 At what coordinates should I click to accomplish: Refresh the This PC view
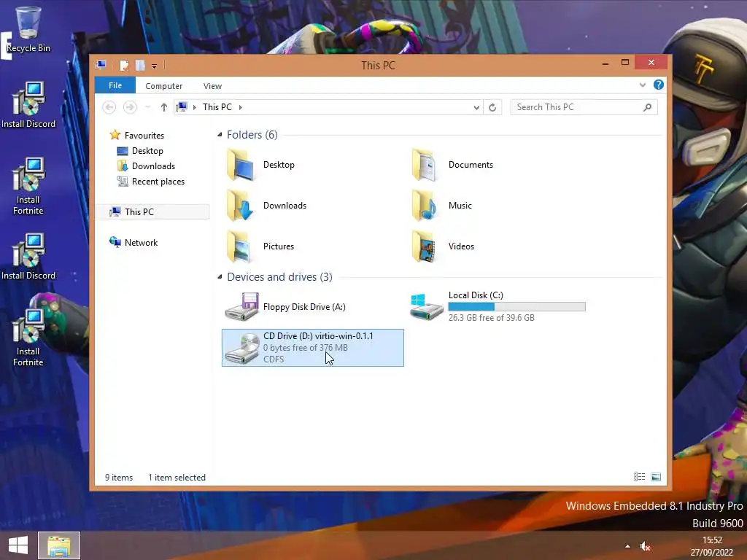pos(492,108)
